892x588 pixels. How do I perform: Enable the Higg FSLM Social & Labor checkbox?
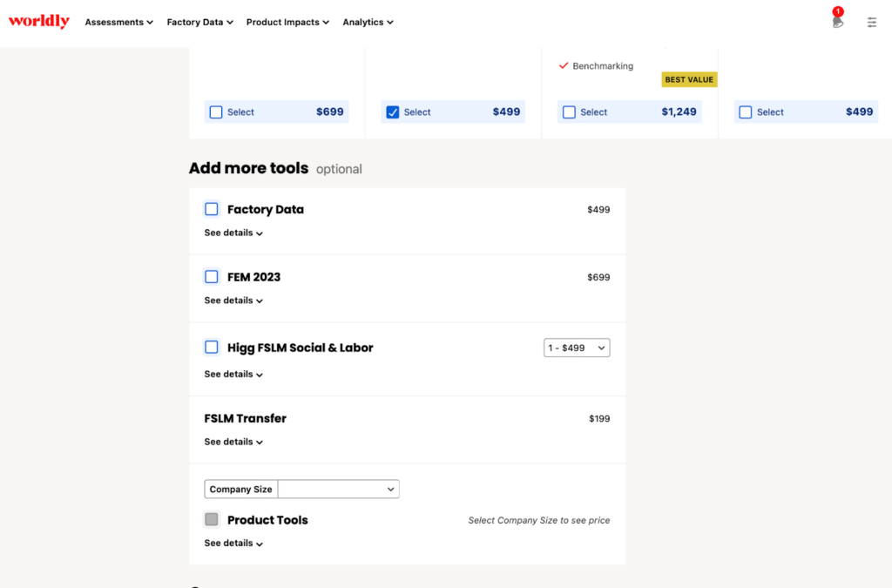point(212,348)
